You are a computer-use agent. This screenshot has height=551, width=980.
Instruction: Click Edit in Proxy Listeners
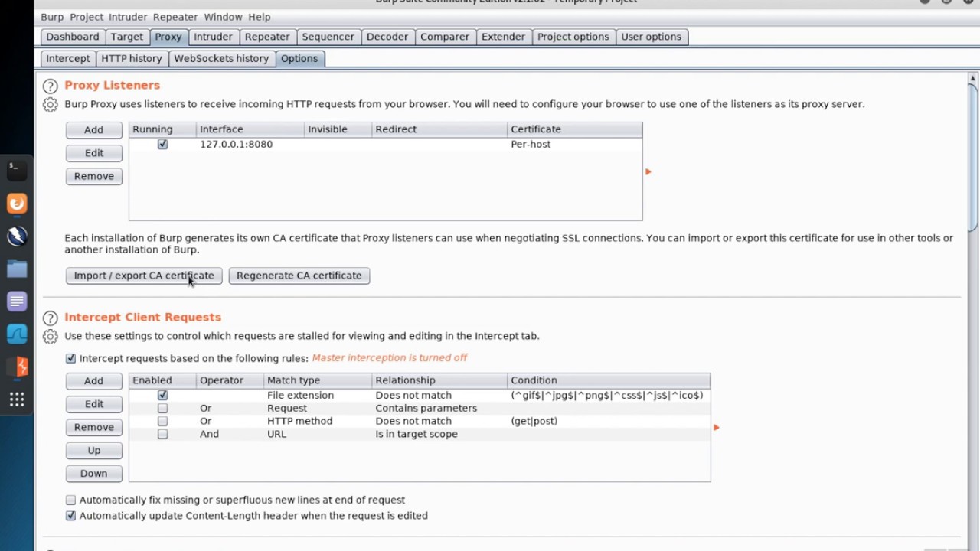click(93, 153)
